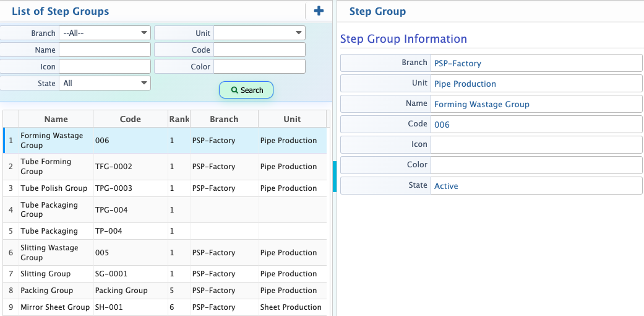This screenshot has width=644, height=316.
Task: Click row number 9 in the list
Action: point(11,307)
